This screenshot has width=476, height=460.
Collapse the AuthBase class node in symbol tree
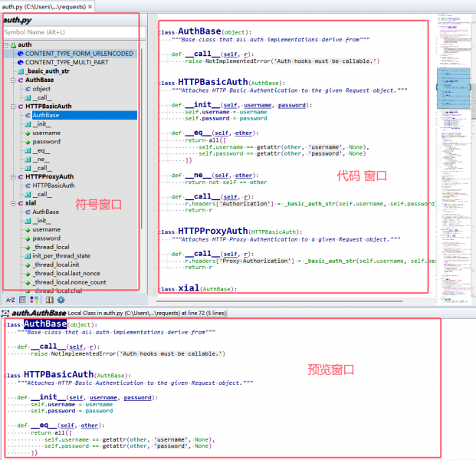click(13, 80)
